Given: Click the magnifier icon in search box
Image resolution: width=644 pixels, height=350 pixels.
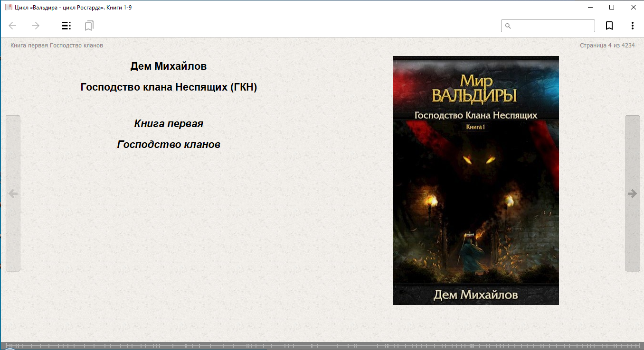Looking at the screenshot, I should [x=508, y=26].
